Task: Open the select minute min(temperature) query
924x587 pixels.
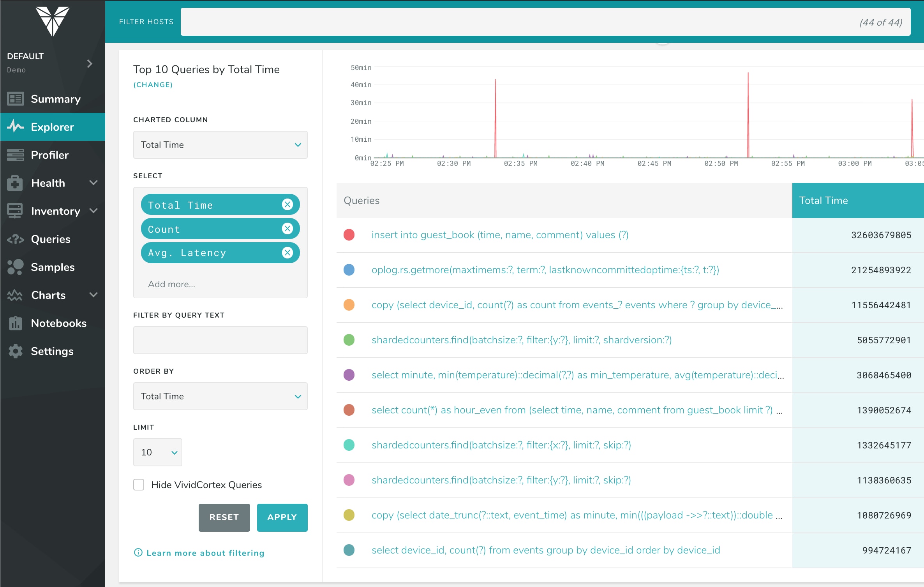Action: [578, 375]
